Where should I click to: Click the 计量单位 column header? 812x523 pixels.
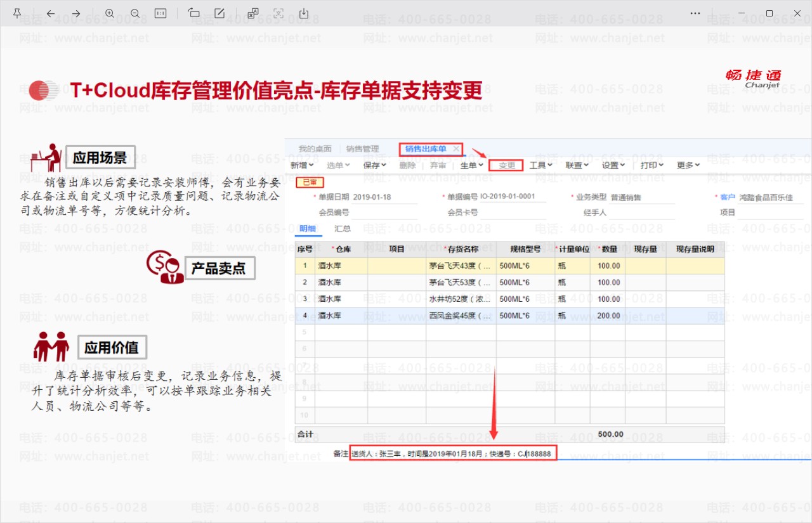click(x=574, y=249)
